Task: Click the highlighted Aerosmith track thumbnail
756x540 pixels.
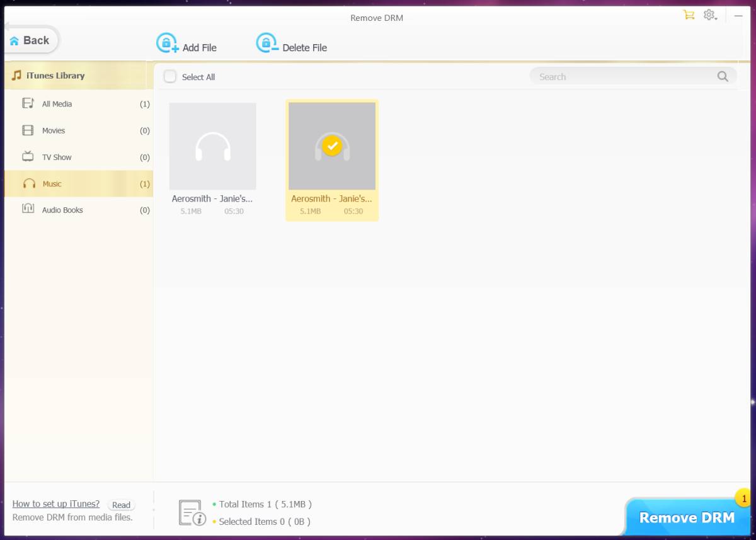Action: pyautogui.click(x=332, y=146)
